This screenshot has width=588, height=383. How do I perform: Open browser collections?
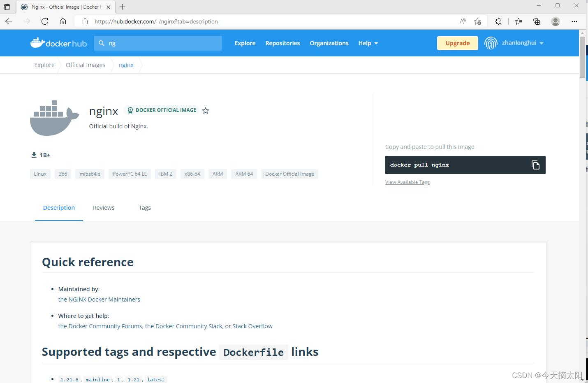coord(537,21)
